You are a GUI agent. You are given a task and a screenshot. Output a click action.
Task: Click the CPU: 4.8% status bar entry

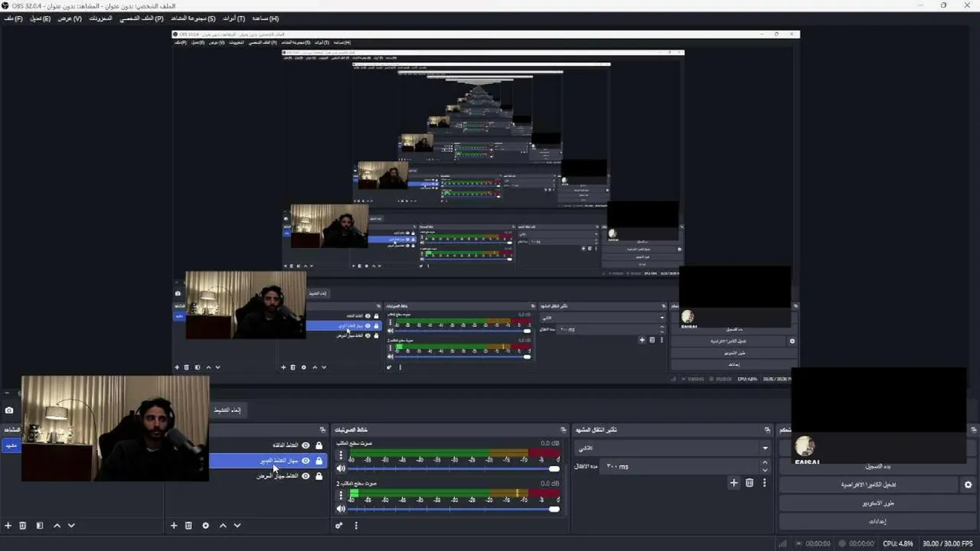point(899,543)
